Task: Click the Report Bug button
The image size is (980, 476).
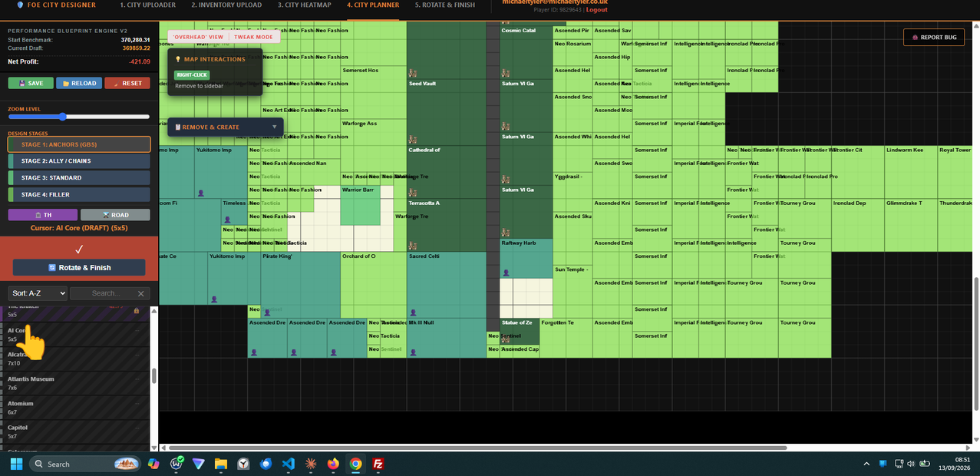Action: pyautogui.click(x=934, y=37)
